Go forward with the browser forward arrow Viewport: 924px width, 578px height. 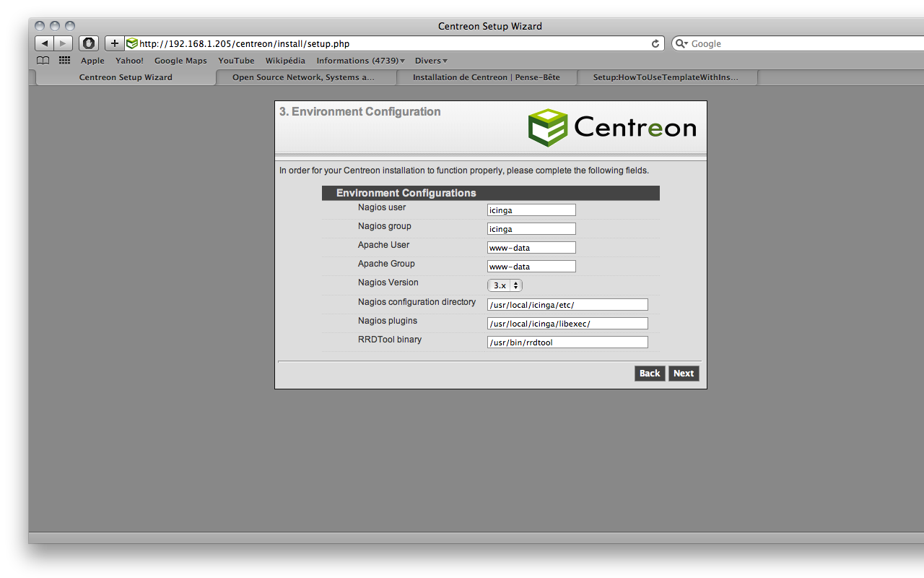64,43
